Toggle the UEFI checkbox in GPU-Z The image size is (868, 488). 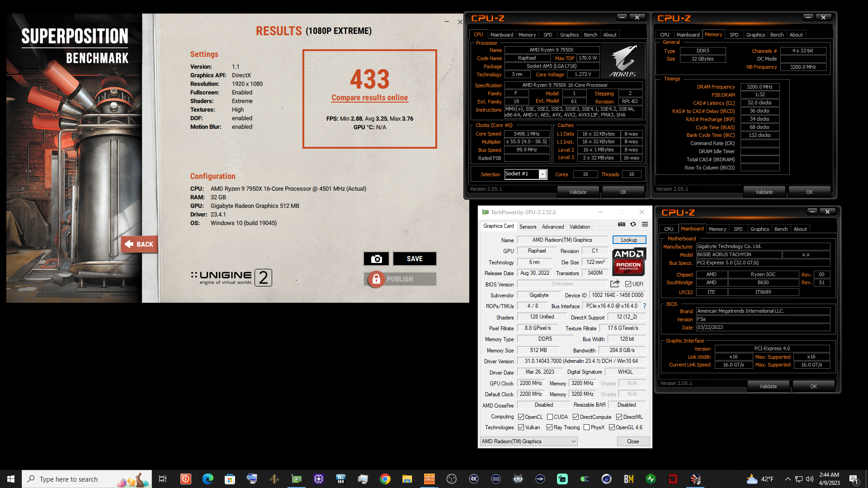tap(628, 284)
